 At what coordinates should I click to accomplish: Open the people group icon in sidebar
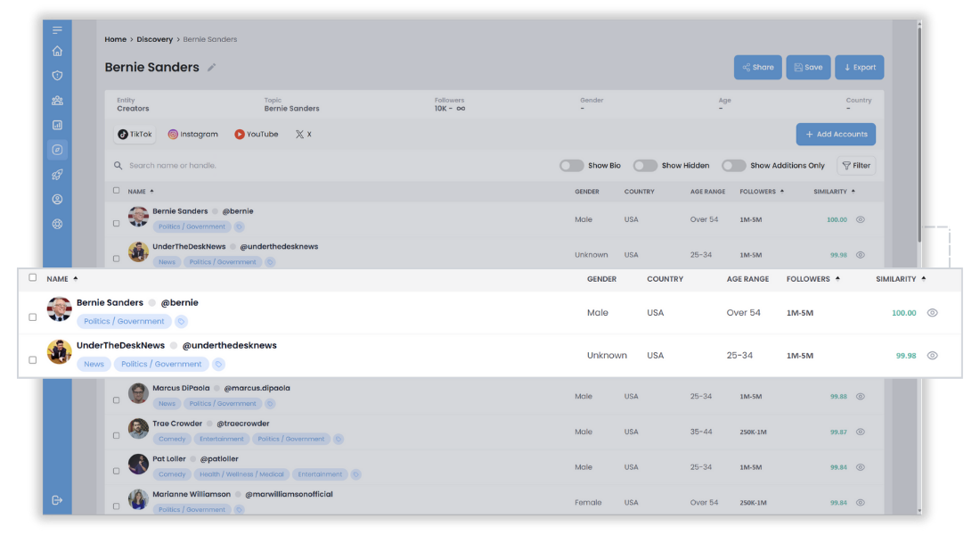(58, 100)
